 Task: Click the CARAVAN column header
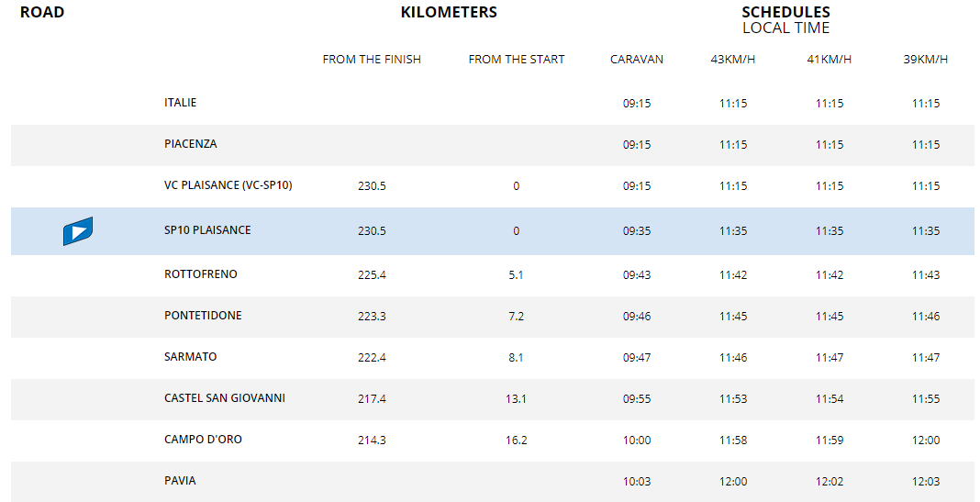[637, 60]
